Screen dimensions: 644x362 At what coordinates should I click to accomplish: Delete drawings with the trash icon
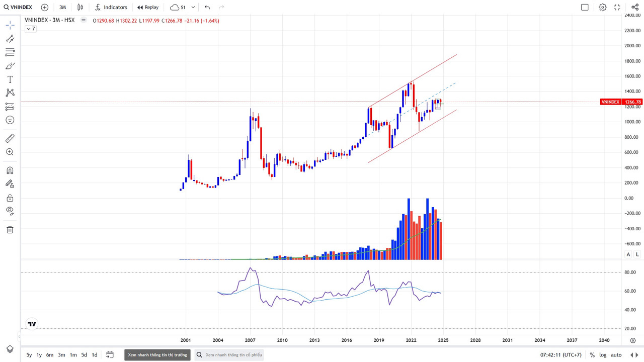click(x=10, y=230)
